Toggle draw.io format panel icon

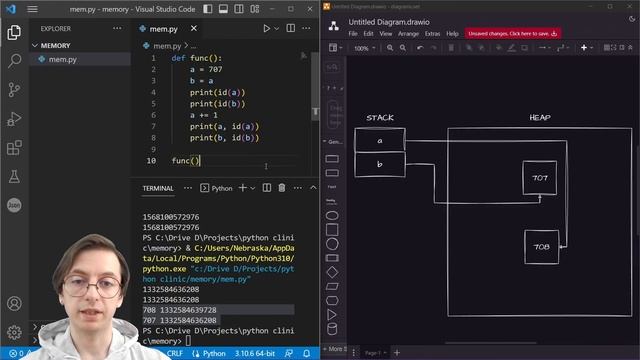point(622,48)
